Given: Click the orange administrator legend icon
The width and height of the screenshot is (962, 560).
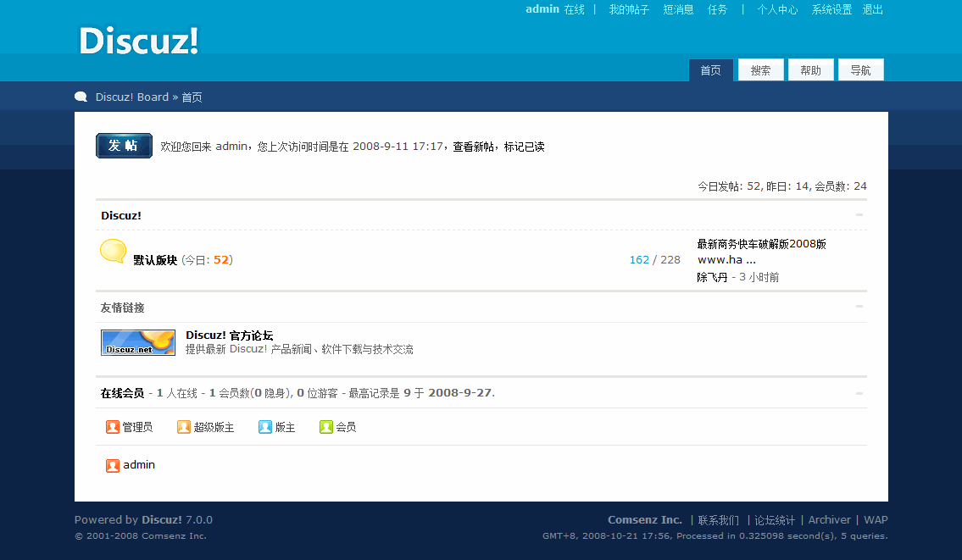Looking at the screenshot, I should tap(113, 427).
